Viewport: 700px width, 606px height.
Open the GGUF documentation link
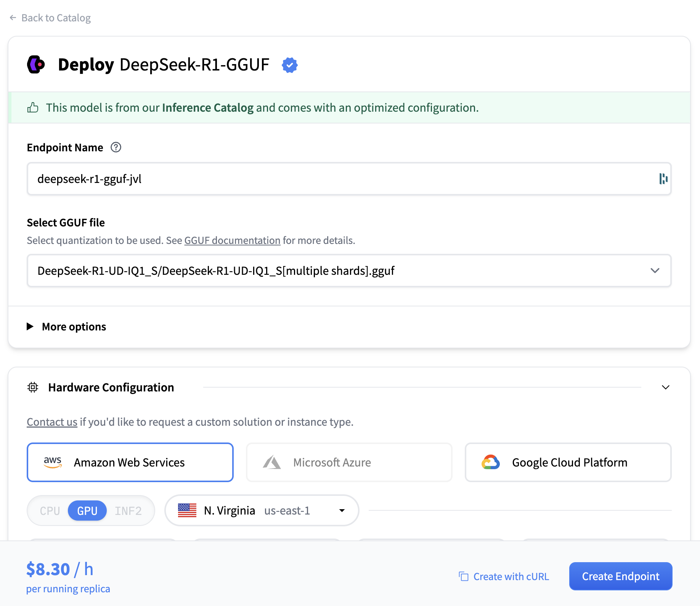[232, 240]
